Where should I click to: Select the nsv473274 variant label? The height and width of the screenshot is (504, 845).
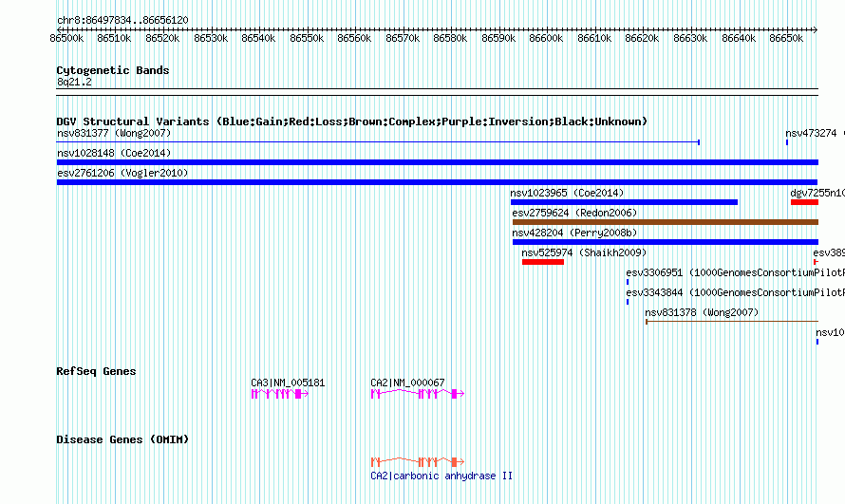(x=811, y=133)
